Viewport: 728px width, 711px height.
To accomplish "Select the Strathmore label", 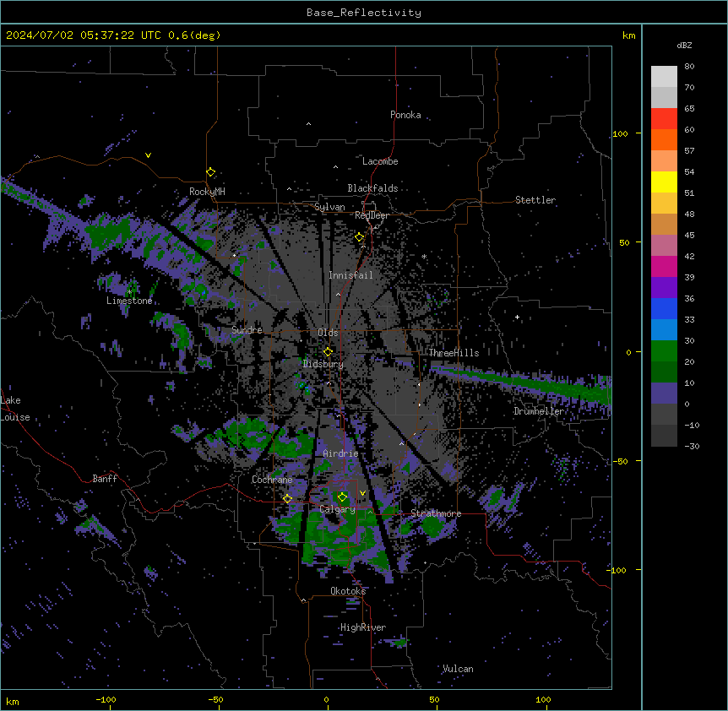I will tap(436, 513).
